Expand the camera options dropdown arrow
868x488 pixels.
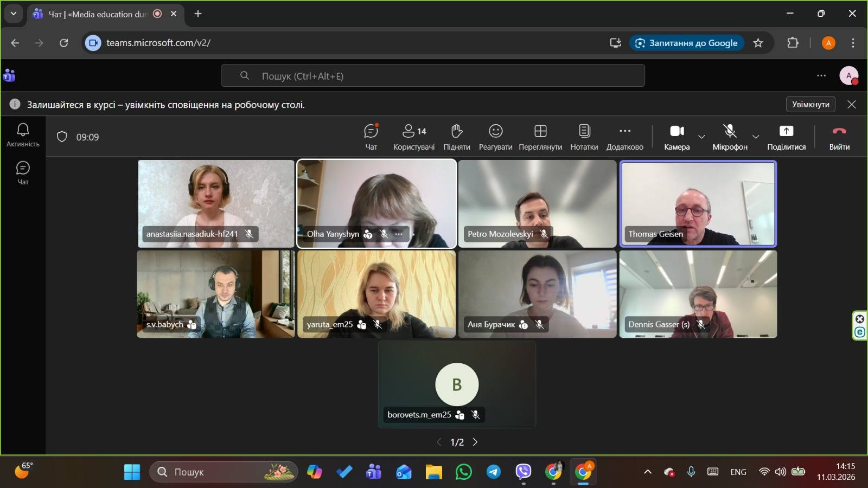tap(701, 137)
